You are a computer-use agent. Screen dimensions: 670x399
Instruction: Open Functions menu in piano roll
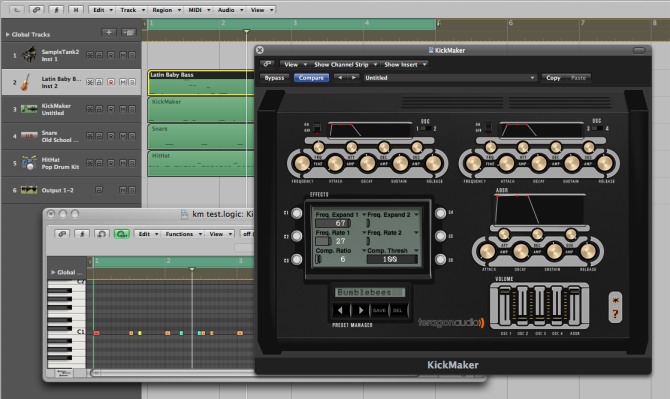point(182,234)
